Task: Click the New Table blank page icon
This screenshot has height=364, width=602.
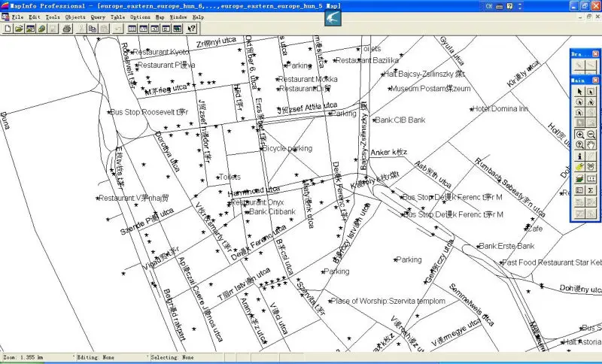Action: (x=8, y=29)
